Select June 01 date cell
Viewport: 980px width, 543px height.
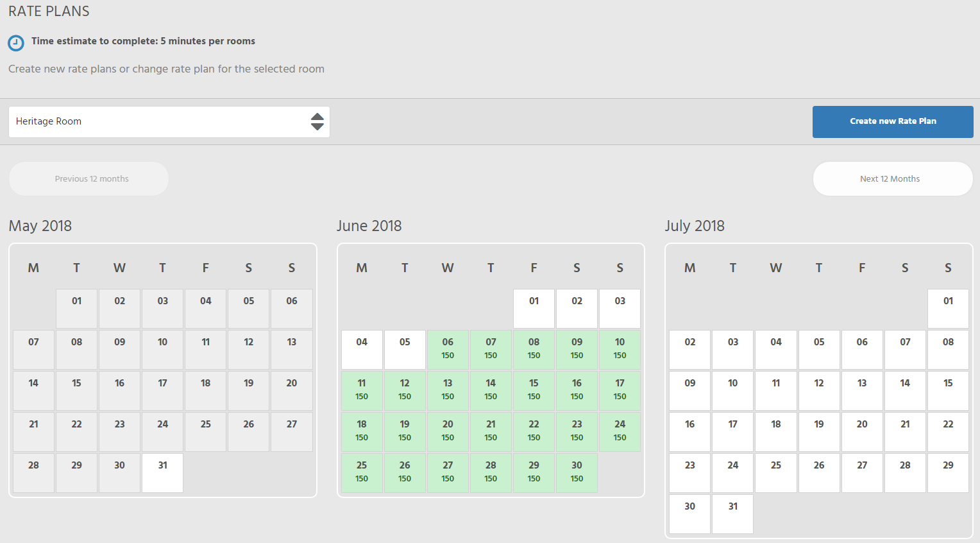tap(534, 309)
